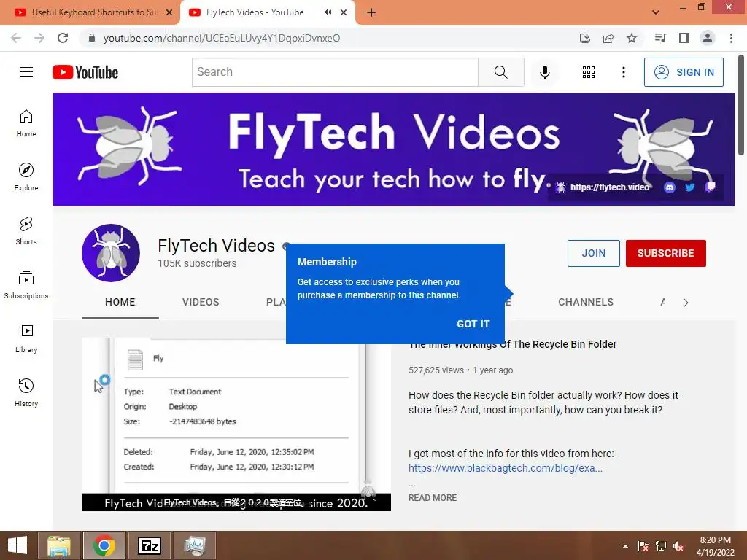Viewport: 747px width, 560px height.
Task: Open The Inner Workings Of The Recycle Bin video title
Action: point(513,344)
